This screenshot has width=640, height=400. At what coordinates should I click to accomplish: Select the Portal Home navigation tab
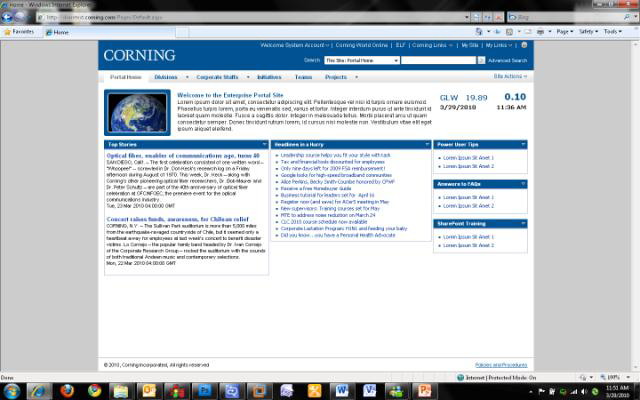pyautogui.click(x=126, y=77)
